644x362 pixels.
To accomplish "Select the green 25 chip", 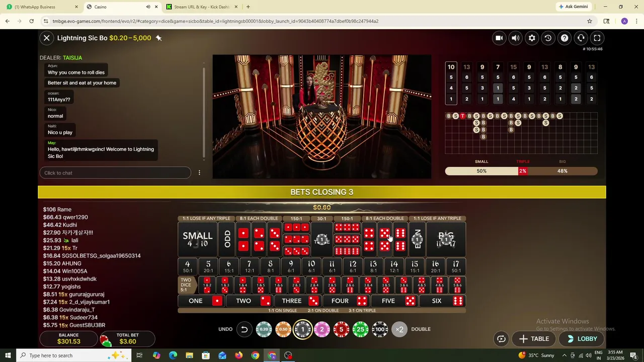I will pyautogui.click(x=360, y=329).
